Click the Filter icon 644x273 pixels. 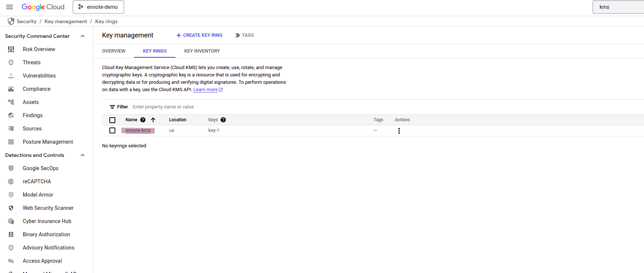coord(112,107)
